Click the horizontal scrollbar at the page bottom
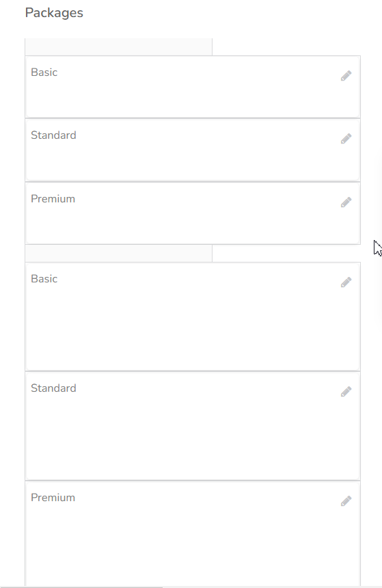 81,587
